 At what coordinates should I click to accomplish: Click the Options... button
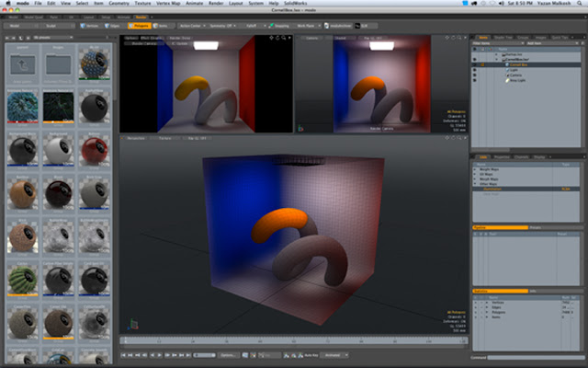tap(228, 355)
